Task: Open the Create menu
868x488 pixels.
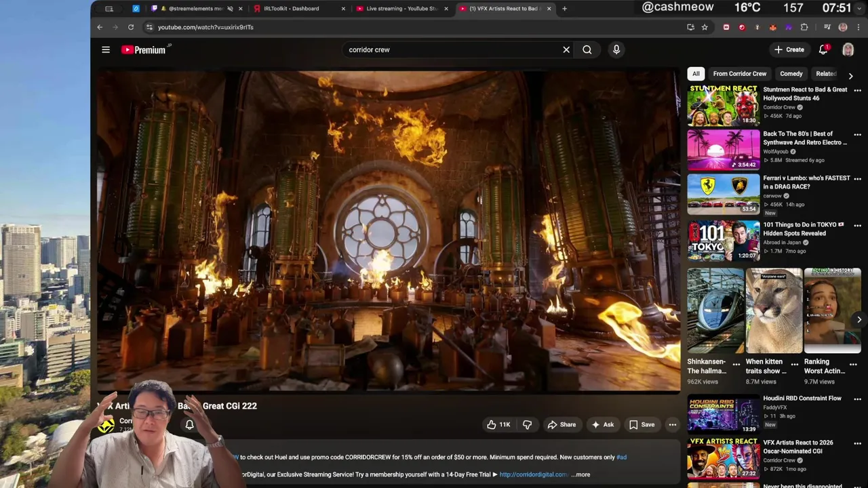Action: coord(790,49)
